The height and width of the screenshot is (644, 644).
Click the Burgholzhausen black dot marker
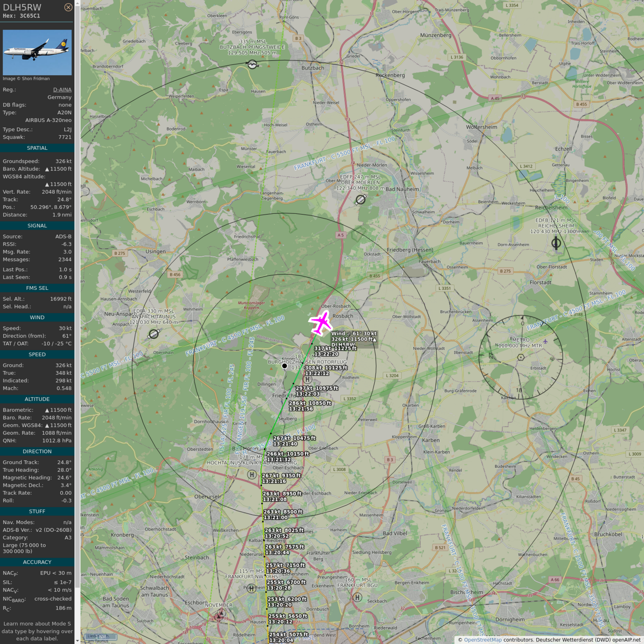pos(284,366)
